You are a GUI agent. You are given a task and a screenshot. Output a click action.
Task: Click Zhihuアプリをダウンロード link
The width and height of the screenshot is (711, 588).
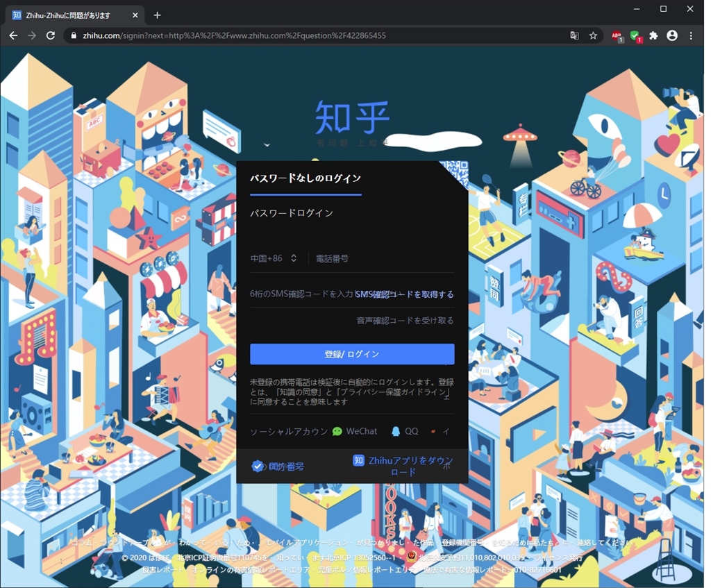[410, 466]
